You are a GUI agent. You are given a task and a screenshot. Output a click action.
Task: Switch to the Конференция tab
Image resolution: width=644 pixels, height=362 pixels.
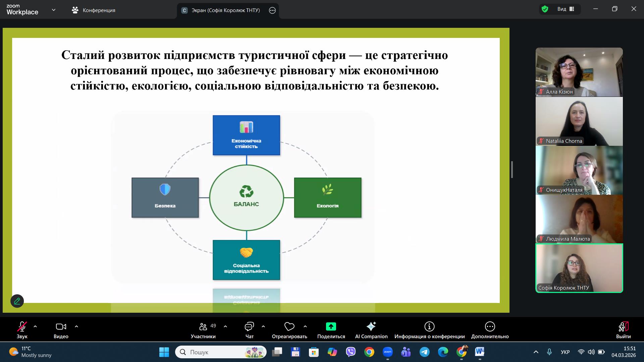click(94, 10)
